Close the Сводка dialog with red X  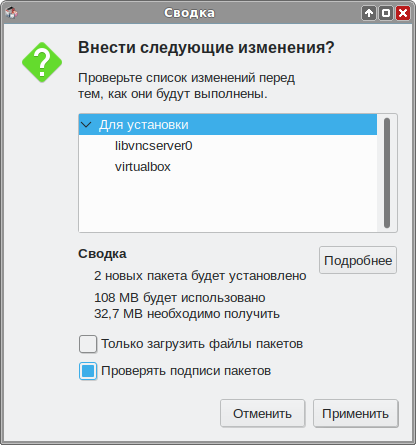tap(403, 13)
